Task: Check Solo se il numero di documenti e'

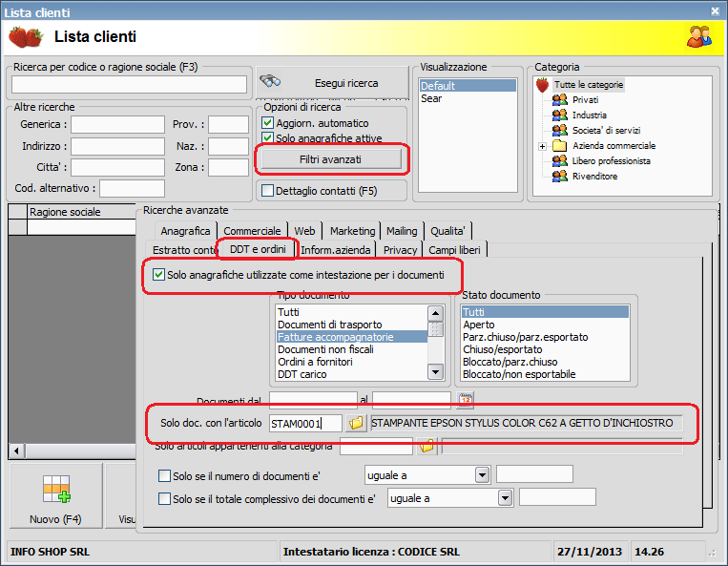Action: pyautogui.click(x=164, y=476)
